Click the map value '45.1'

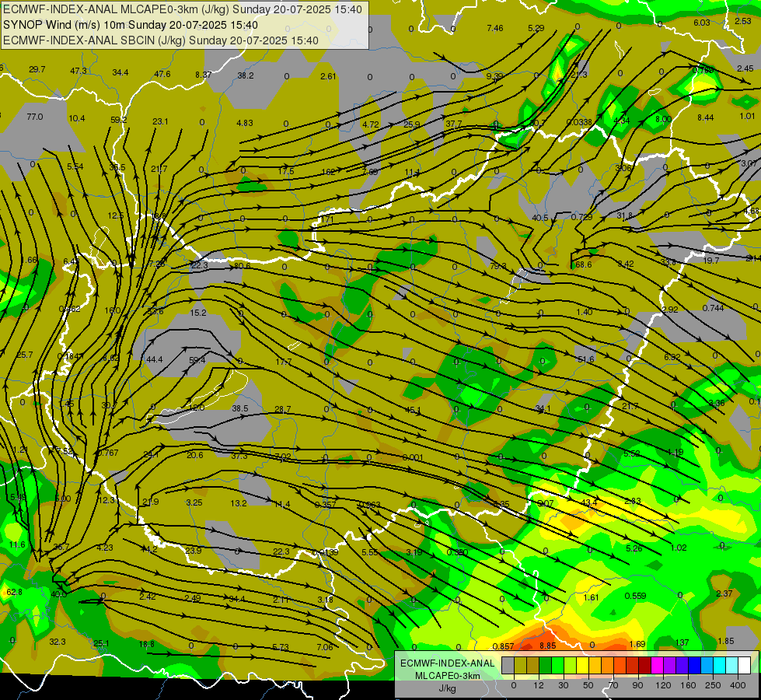[413, 410]
